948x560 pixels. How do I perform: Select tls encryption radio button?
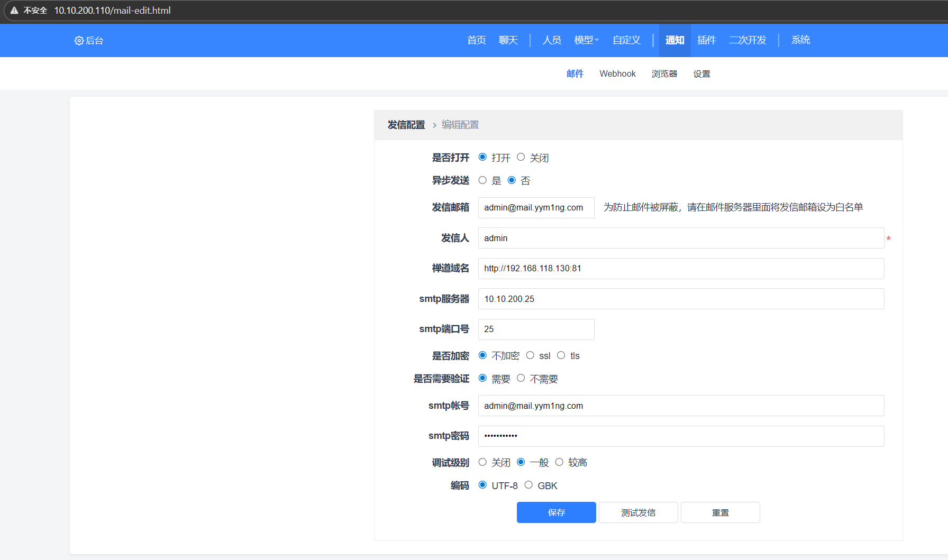(561, 355)
